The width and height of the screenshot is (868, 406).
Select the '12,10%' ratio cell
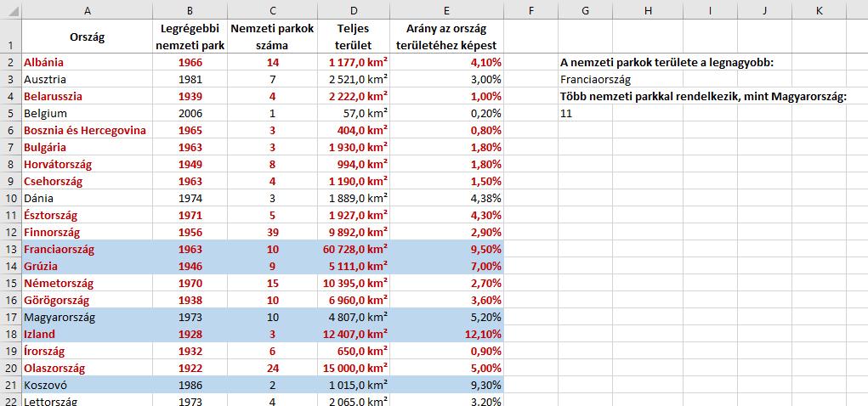[x=446, y=334]
